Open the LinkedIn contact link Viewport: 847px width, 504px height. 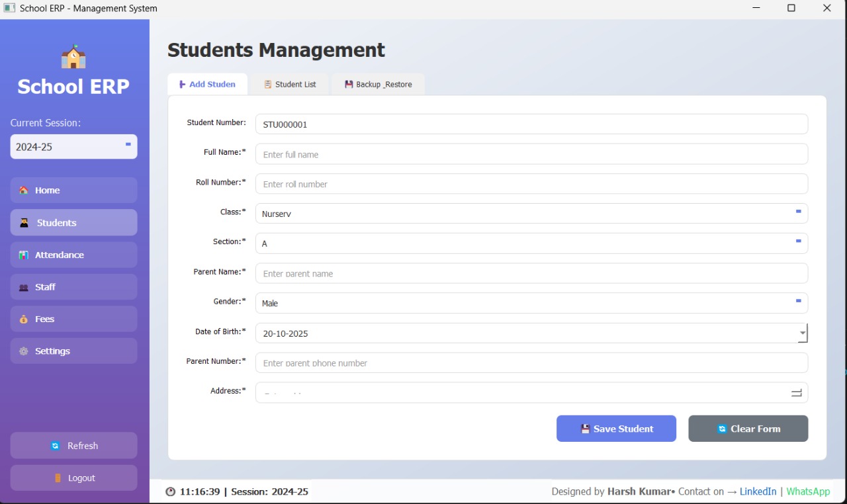[x=758, y=491]
